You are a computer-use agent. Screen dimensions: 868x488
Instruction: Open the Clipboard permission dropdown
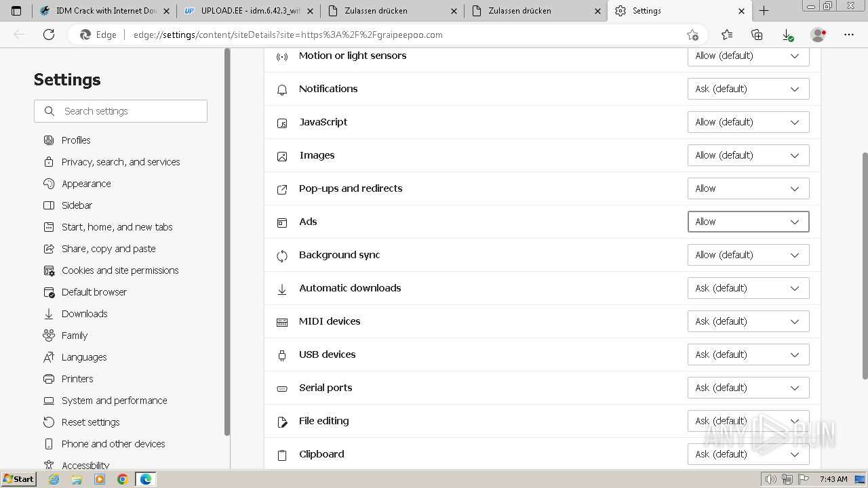749,454
